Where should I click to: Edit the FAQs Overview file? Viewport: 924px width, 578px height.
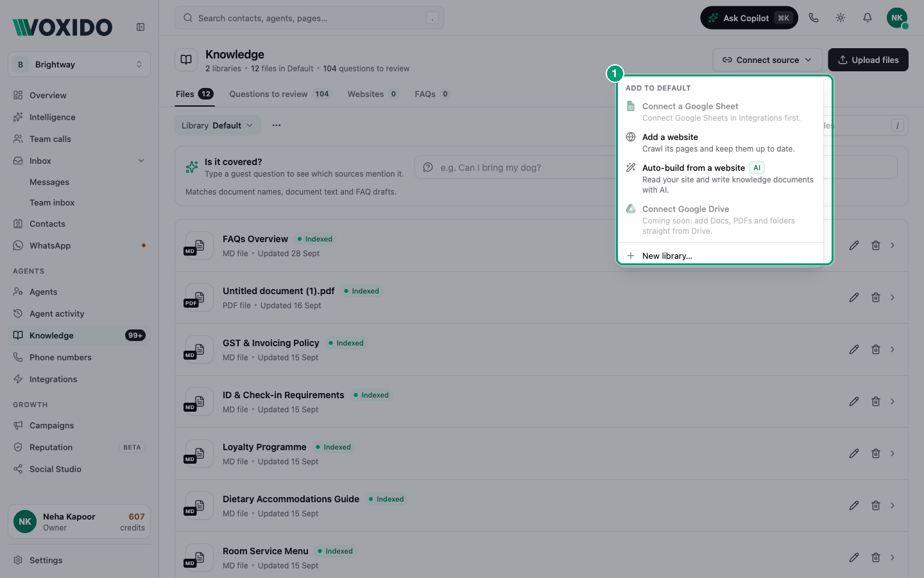854,245
